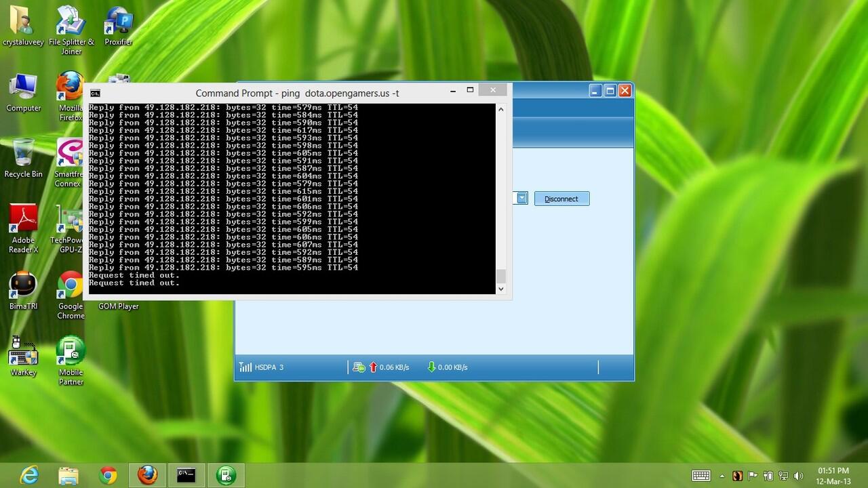Show hidden system tray icons
Image resolution: width=868 pixels, height=488 pixels.
pyautogui.click(x=722, y=476)
